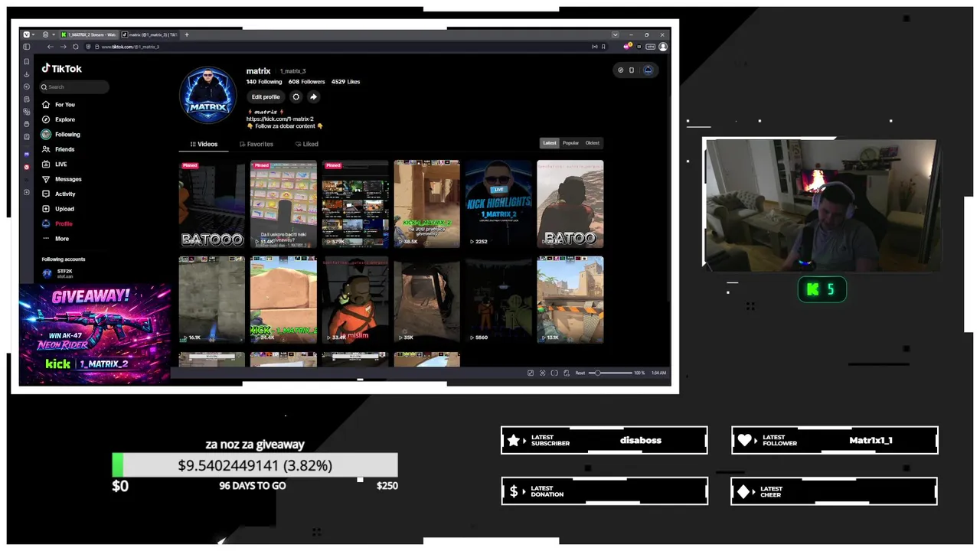Open the TikTok For You feed

pyautogui.click(x=59, y=105)
